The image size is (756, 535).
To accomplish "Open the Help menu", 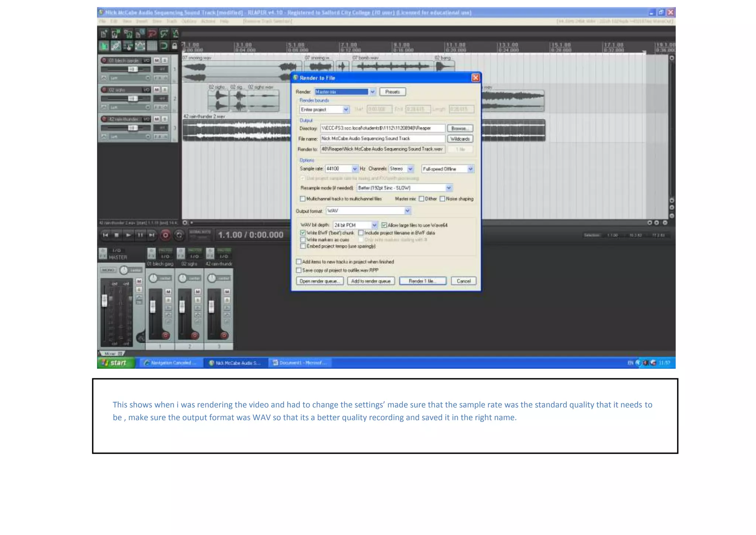I will point(224,21).
